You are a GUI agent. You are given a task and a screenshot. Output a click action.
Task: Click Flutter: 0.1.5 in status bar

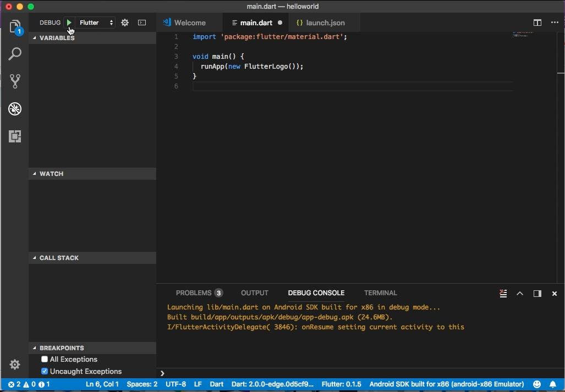[341, 384]
